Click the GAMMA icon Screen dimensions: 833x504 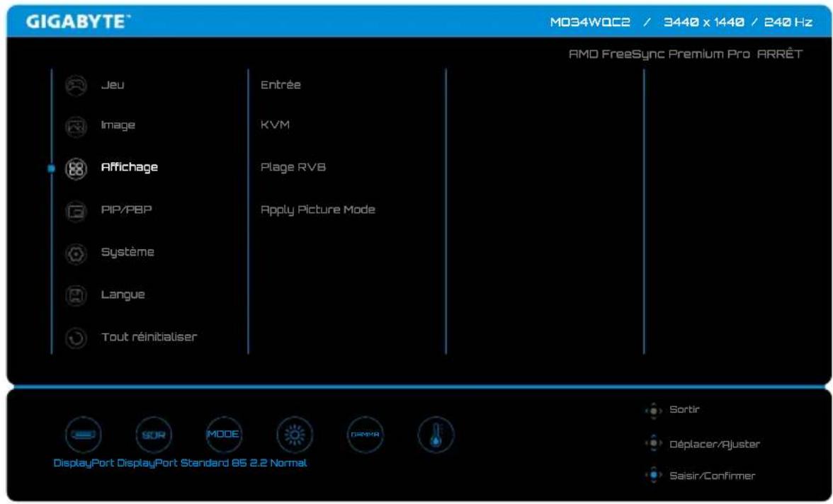pyautogui.click(x=365, y=435)
